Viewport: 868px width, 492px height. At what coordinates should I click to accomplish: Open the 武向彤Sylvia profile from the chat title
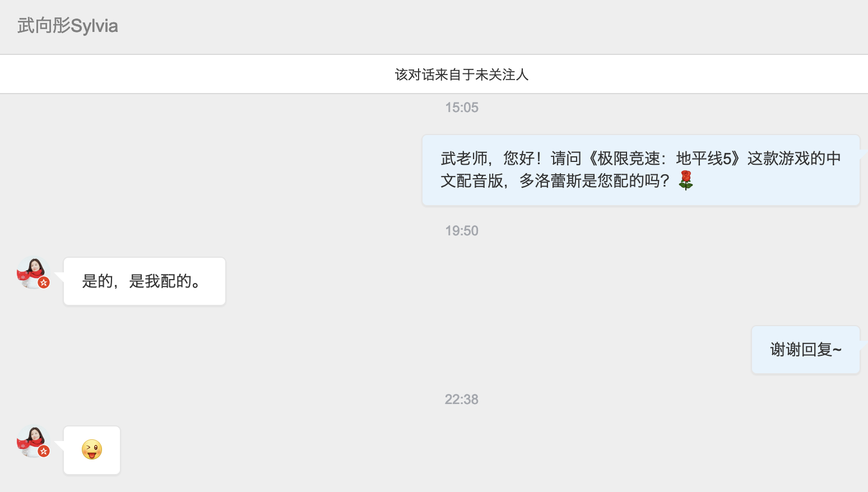tap(67, 26)
